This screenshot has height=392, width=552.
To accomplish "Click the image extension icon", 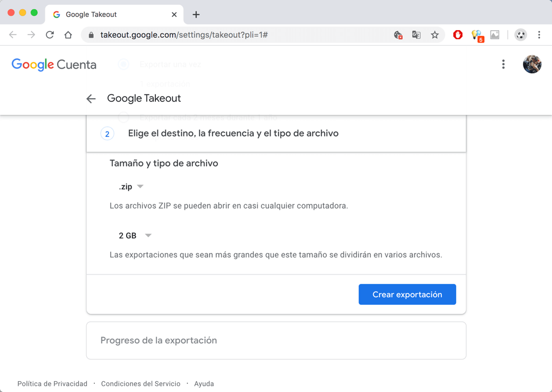I will 495,35.
